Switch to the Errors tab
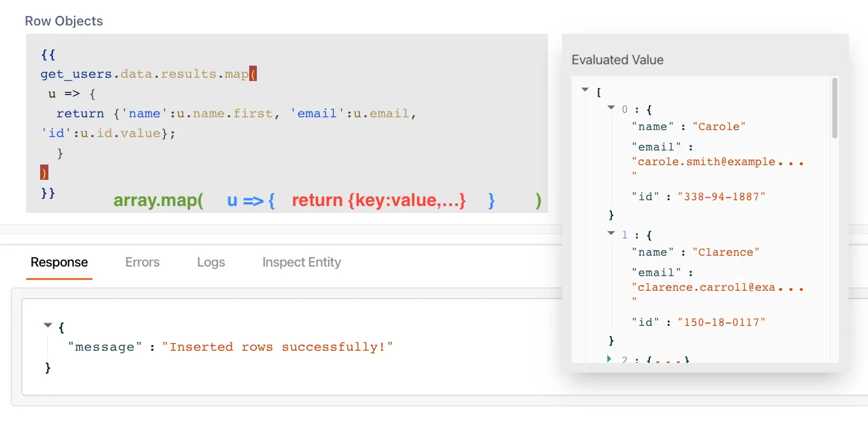Image resolution: width=868 pixels, height=426 pixels. (142, 262)
